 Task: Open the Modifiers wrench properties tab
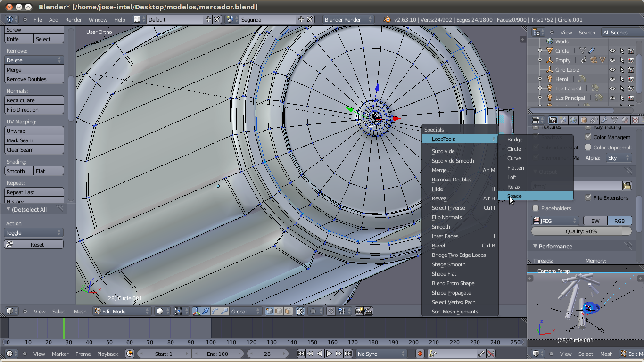pyautogui.click(x=604, y=120)
